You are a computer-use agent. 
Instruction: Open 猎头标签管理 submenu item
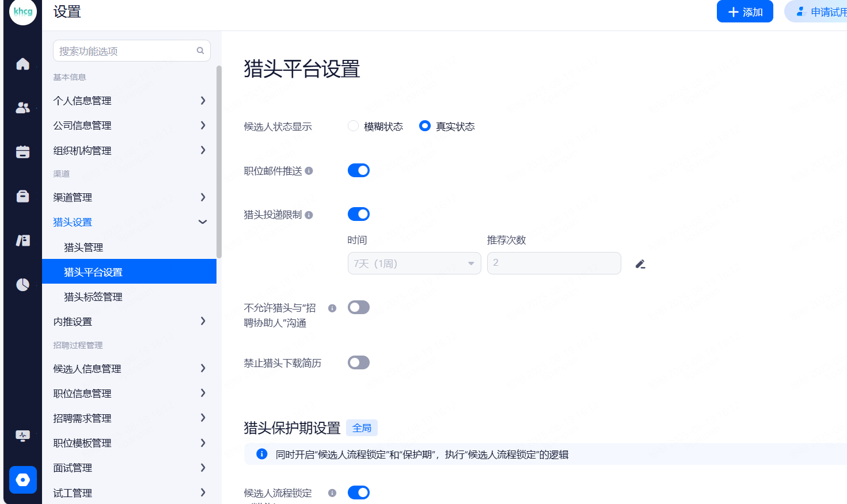tap(93, 297)
